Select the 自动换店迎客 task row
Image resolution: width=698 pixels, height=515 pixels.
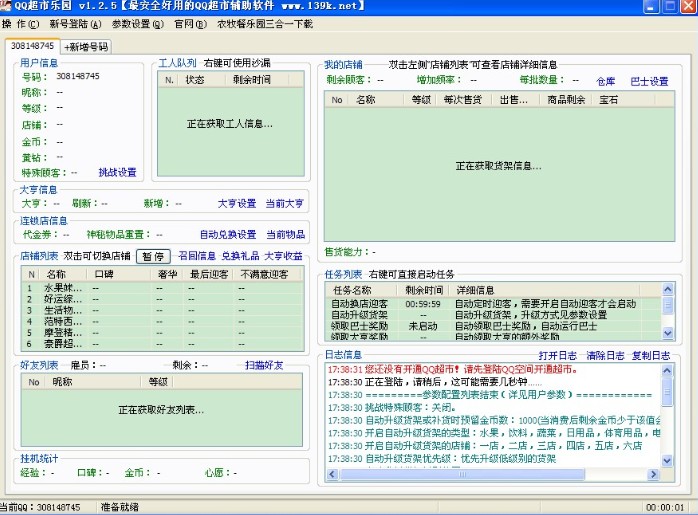tap(494, 304)
